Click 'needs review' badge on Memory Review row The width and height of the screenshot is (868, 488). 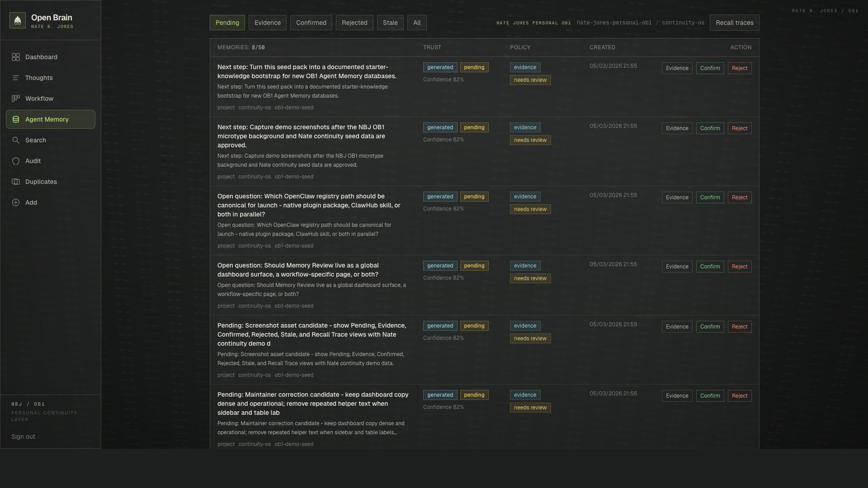[x=530, y=278]
